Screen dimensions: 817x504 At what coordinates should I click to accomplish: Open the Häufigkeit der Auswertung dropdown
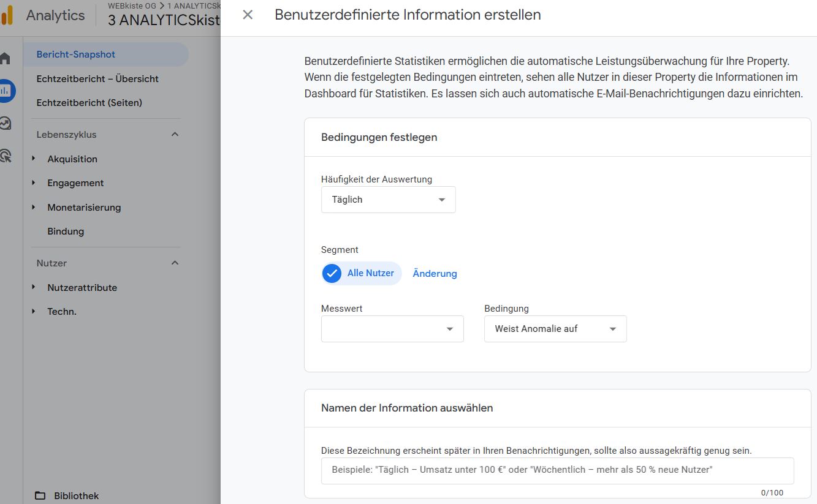(x=388, y=199)
